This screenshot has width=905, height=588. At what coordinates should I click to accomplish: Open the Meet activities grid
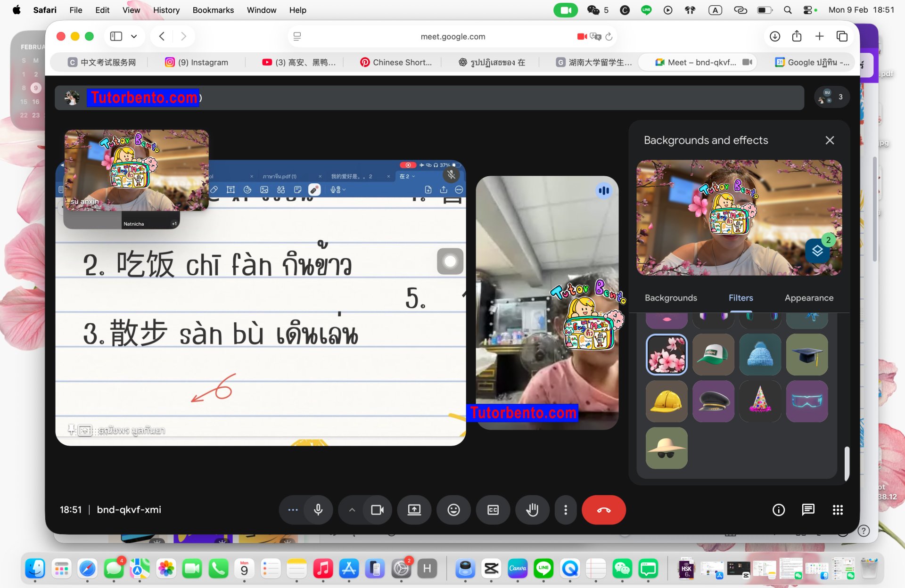(838, 510)
